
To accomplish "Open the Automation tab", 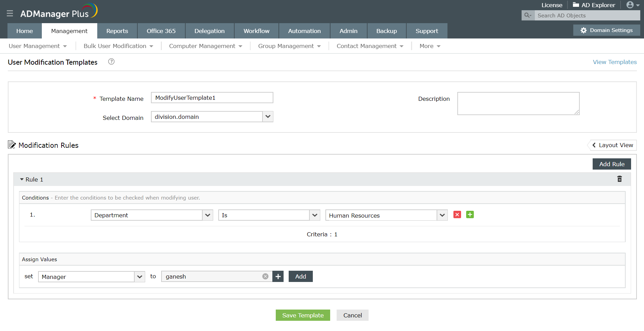I will [x=304, y=31].
